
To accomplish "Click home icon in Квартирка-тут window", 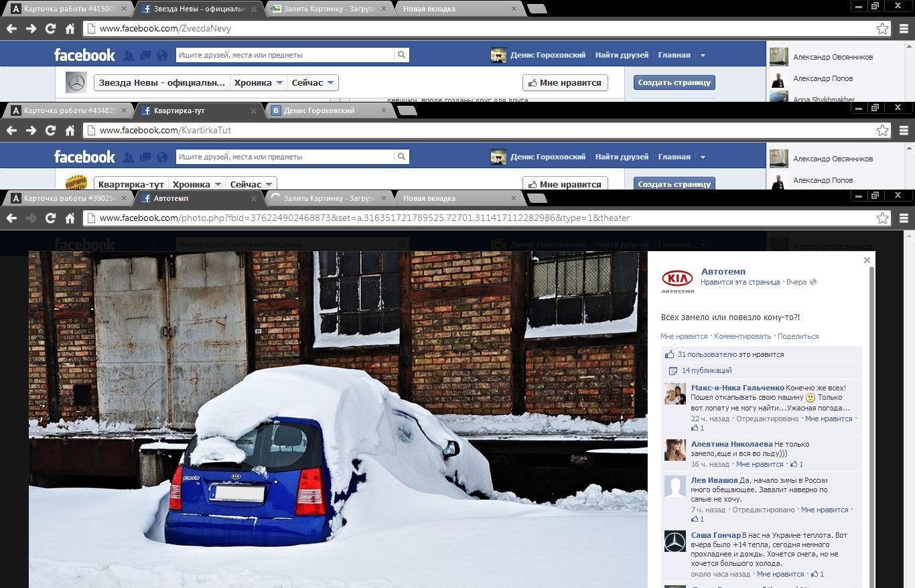I will (70, 131).
